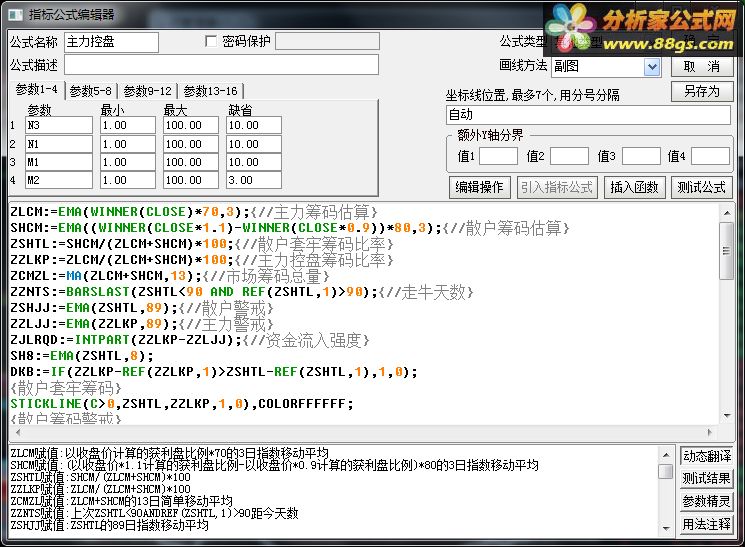
Task: Click the 测试公式 button
Action: 702,187
